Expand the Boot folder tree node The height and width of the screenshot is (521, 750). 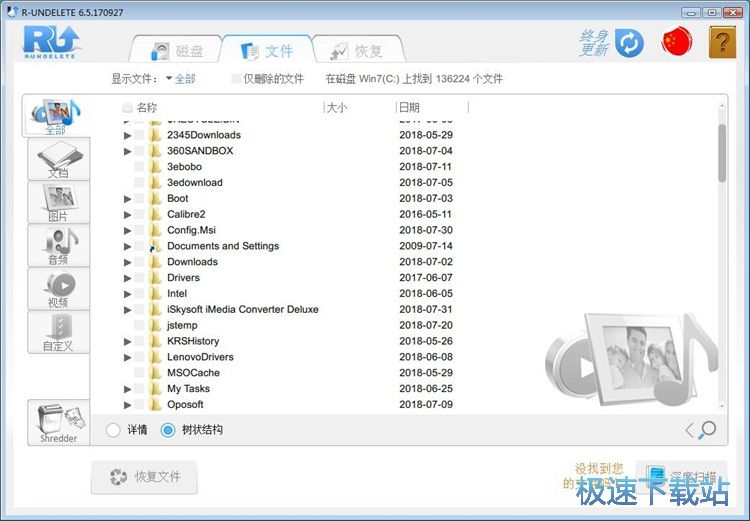(127, 199)
